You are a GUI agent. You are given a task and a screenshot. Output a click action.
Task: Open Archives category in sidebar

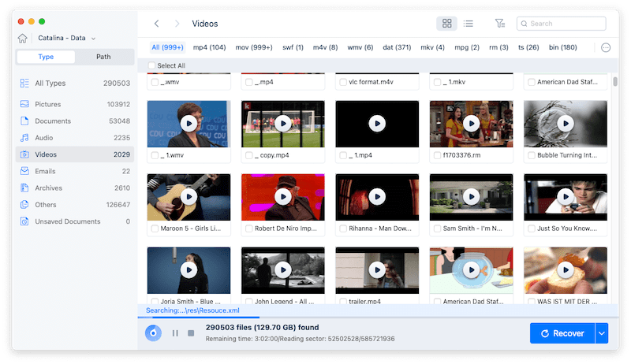tap(75, 188)
